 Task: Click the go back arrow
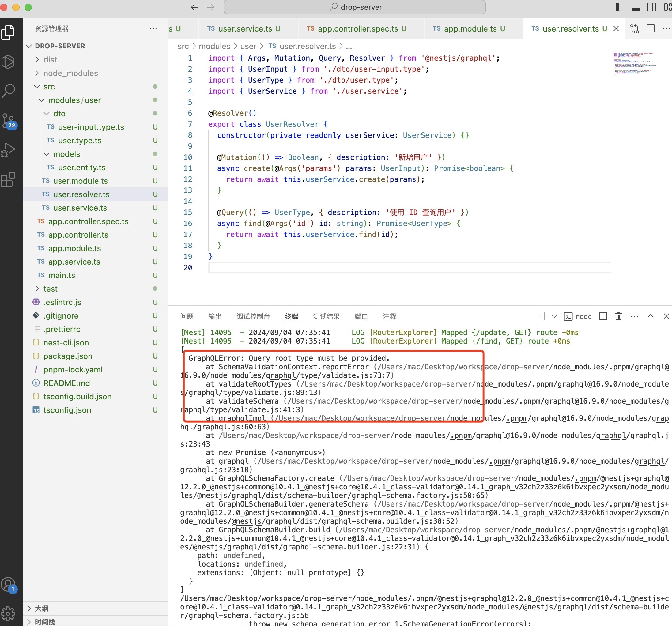[x=194, y=7]
